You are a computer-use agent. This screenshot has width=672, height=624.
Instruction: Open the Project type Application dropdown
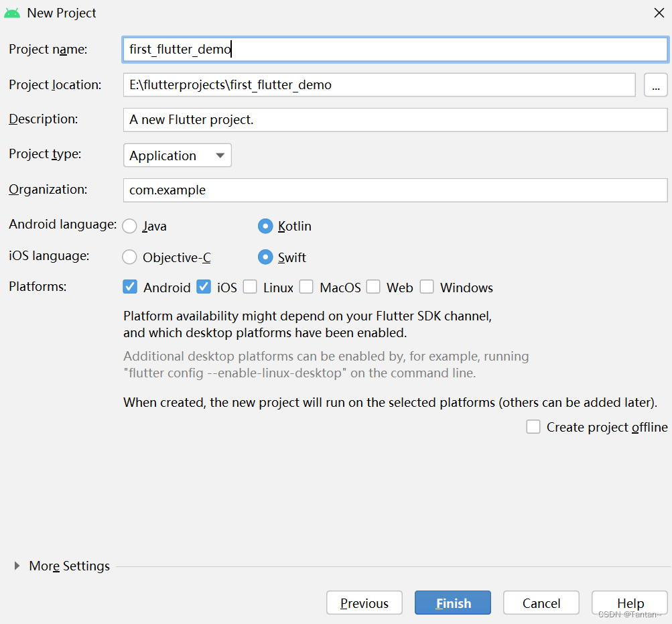tap(178, 155)
